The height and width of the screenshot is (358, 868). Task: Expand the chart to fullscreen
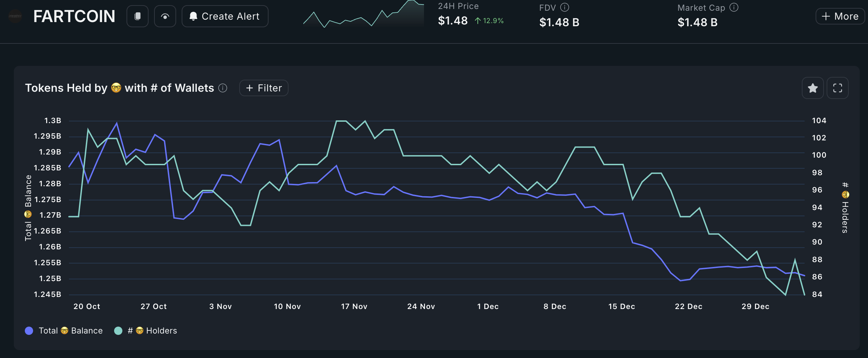coord(838,88)
